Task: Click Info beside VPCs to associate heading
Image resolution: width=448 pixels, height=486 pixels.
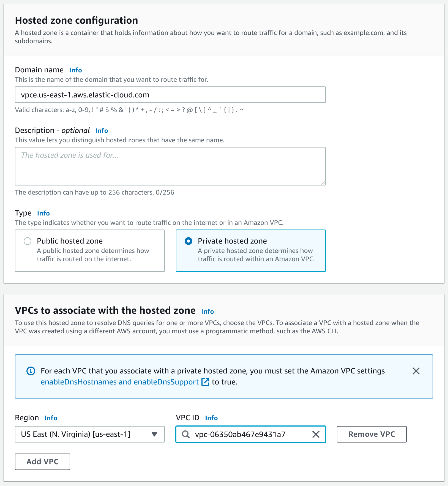Action: tap(207, 311)
